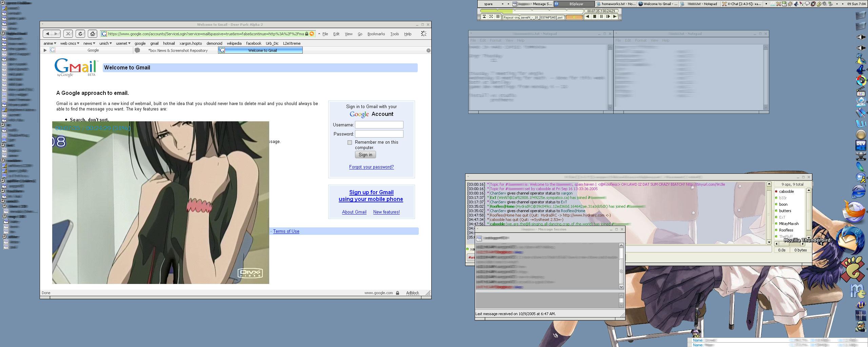Switch to *box News & Screenshot Repository tab
The width and height of the screenshot is (868, 347).
pyautogui.click(x=176, y=50)
